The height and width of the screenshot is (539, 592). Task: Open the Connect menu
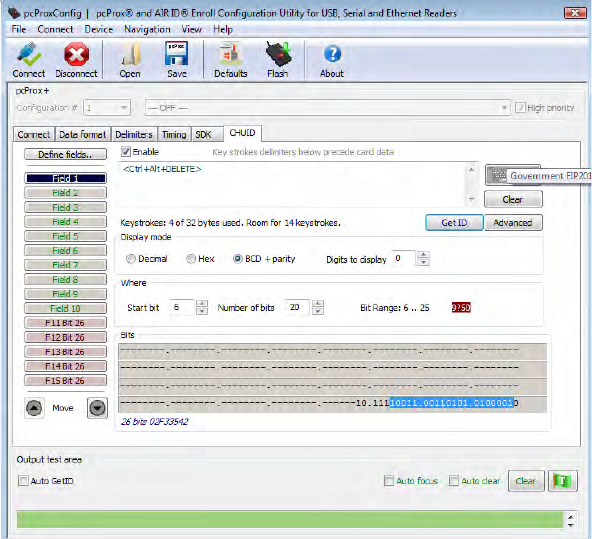click(55, 29)
